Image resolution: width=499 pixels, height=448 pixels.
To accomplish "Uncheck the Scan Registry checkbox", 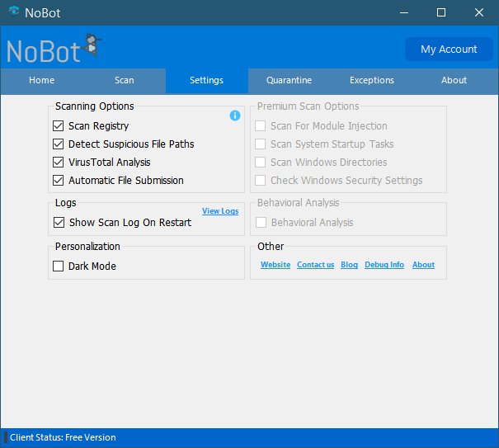I will click(59, 125).
